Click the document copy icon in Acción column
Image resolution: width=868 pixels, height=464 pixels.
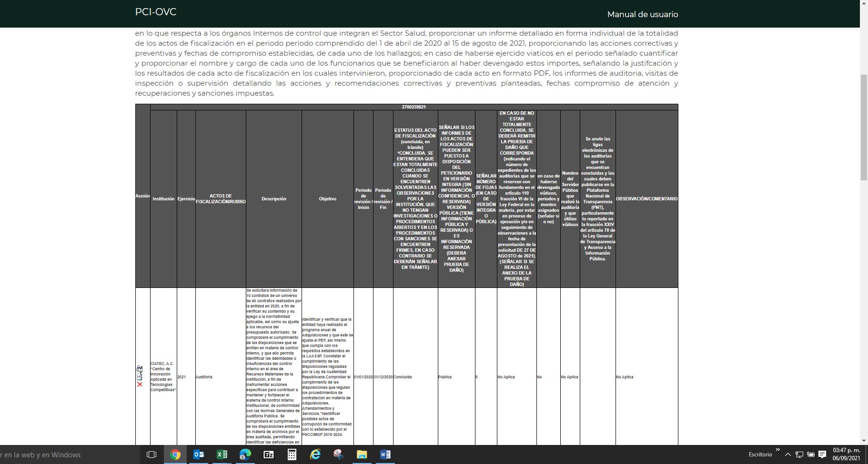click(139, 376)
